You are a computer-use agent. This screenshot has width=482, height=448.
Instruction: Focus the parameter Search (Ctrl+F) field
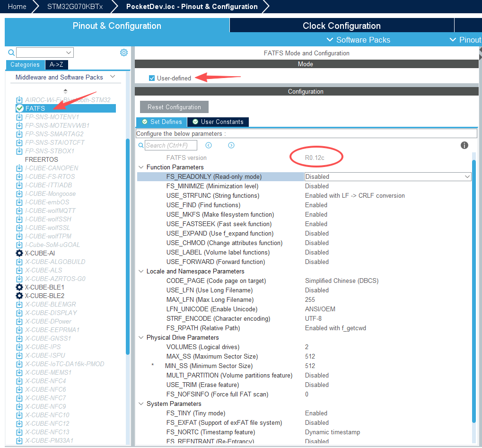[x=171, y=145]
